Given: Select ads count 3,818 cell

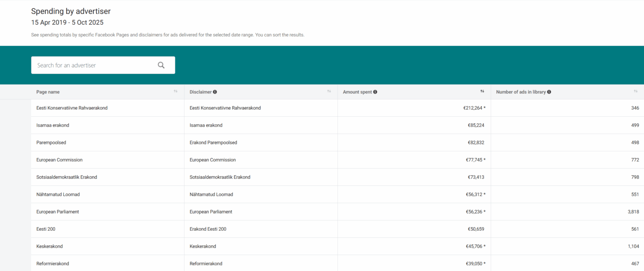Looking at the screenshot, I should 567,212.
